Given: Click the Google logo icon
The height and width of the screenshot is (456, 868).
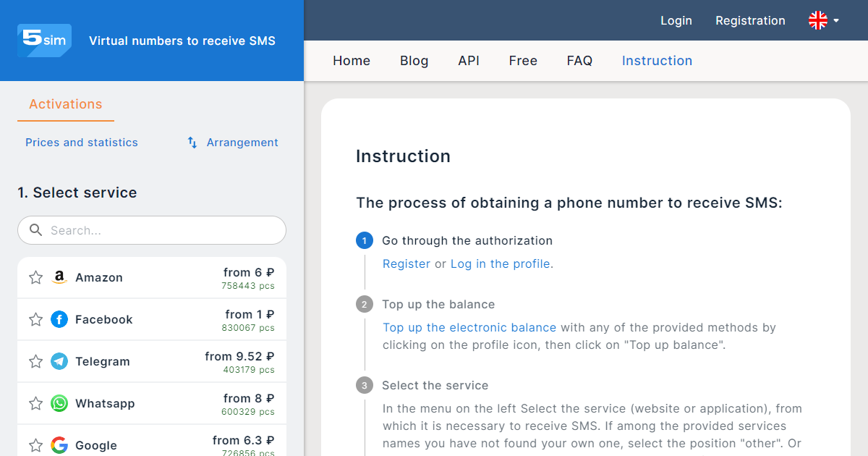Looking at the screenshot, I should click(59, 445).
